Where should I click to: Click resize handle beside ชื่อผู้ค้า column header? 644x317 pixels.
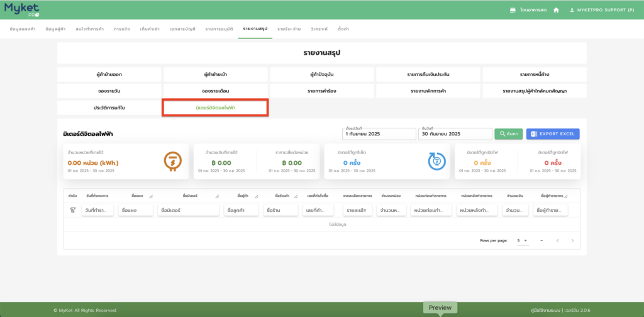pyautogui.click(x=257, y=196)
